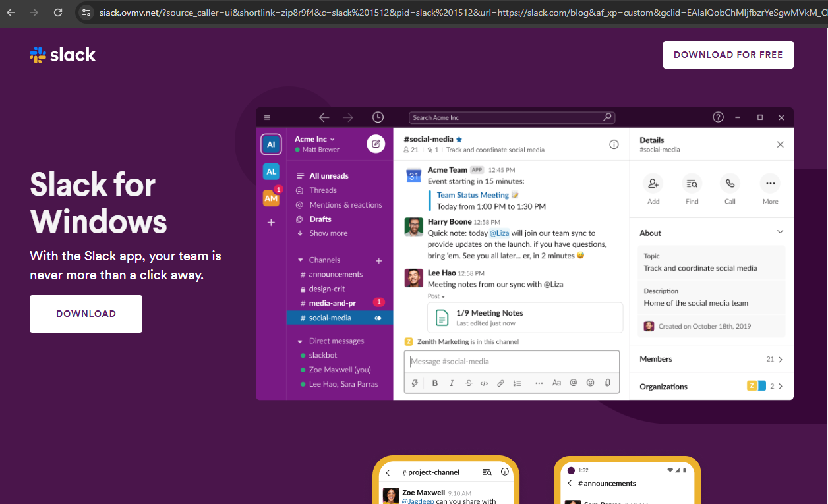828x504 pixels.
Task: Add a channel with plus next to Channels
Action: (379, 260)
